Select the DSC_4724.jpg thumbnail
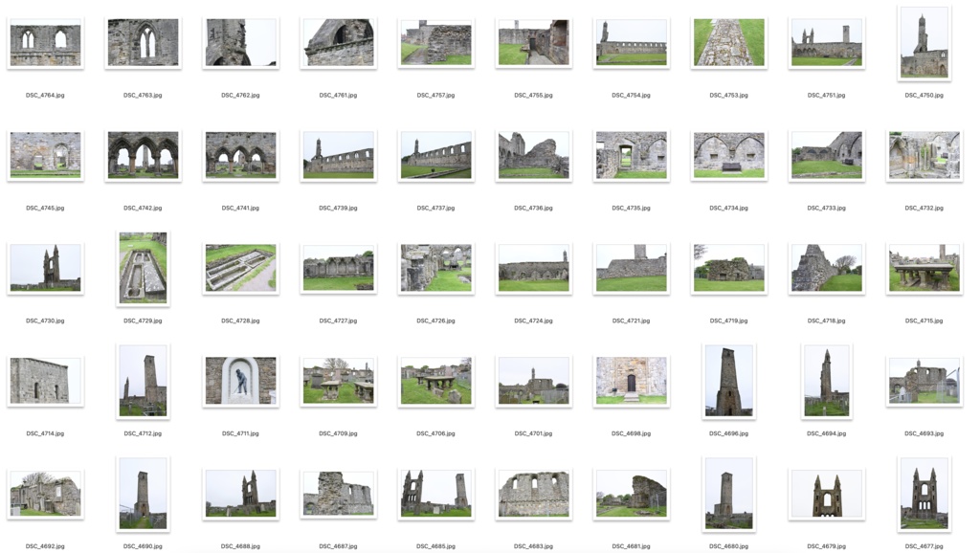The width and height of the screenshot is (980, 553). tap(534, 269)
